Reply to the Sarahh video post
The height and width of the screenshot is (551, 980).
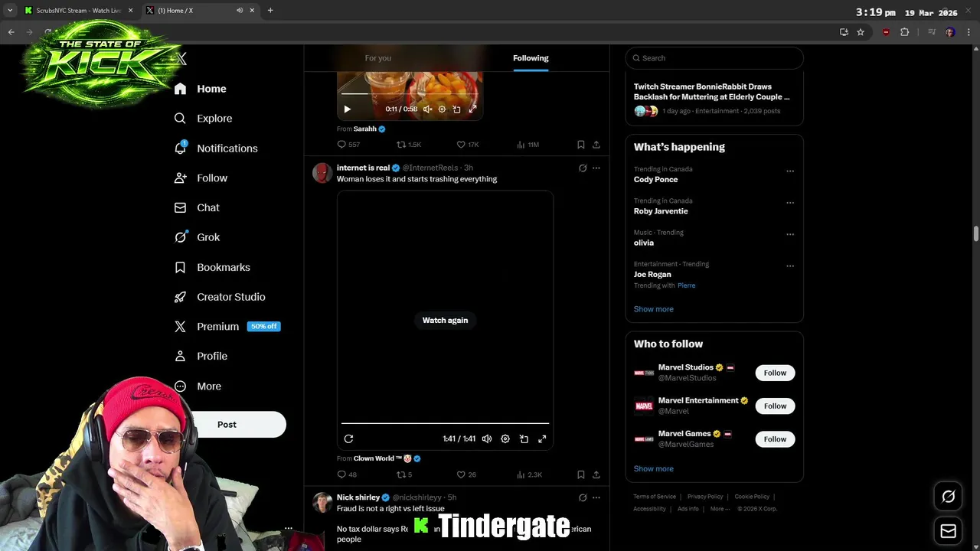(348, 145)
